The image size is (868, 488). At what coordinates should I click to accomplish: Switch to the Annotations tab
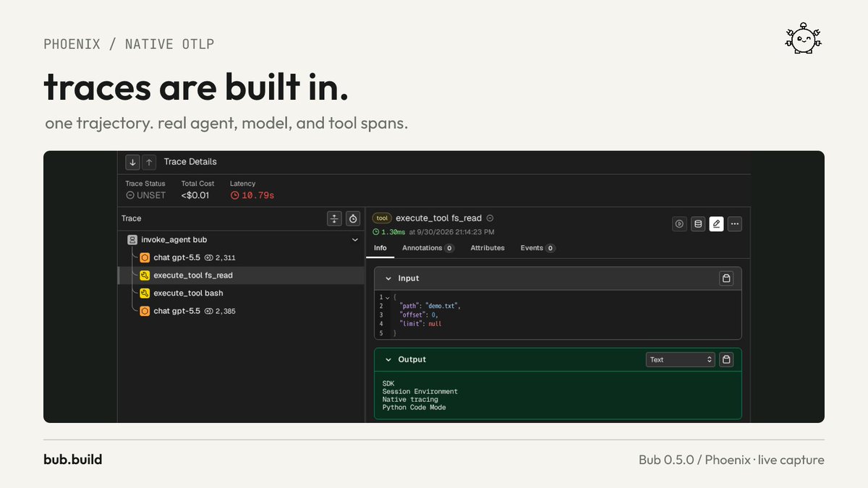[x=428, y=248]
